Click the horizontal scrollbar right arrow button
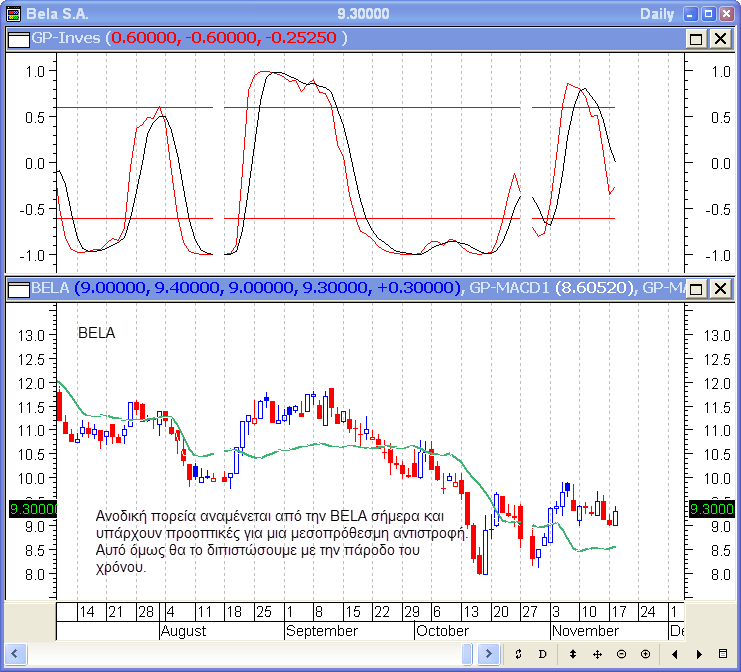Viewport: 741px width, 672px height. 489,654
